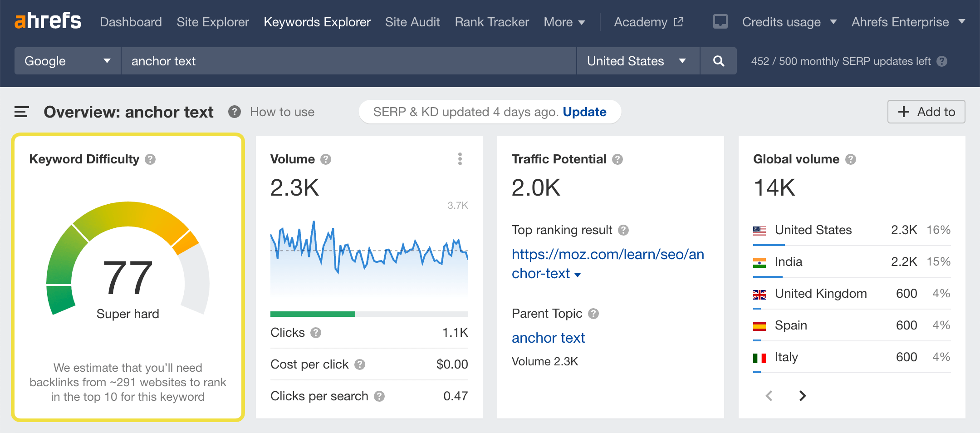Open the three-dot menu on the Volume card
980x433 pixels.
[x=460, y=159]
